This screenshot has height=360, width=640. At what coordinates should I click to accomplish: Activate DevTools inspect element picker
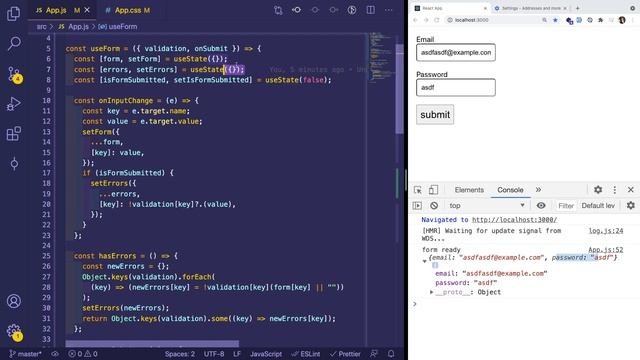click(418, 190)
